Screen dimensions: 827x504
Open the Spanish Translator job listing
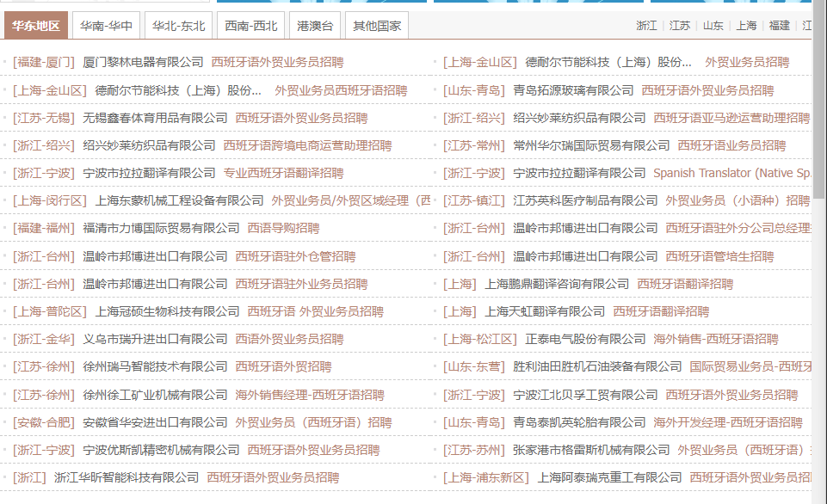pos(732,173)
